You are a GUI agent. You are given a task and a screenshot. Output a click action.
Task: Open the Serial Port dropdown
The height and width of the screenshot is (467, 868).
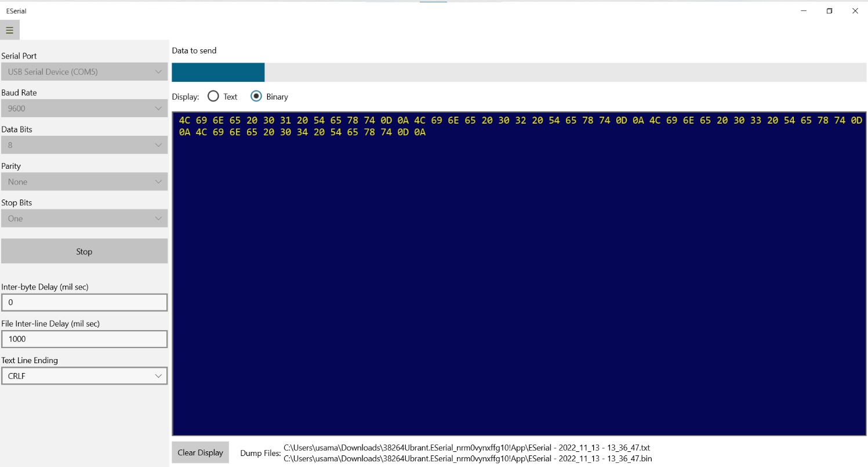[84, 71]
